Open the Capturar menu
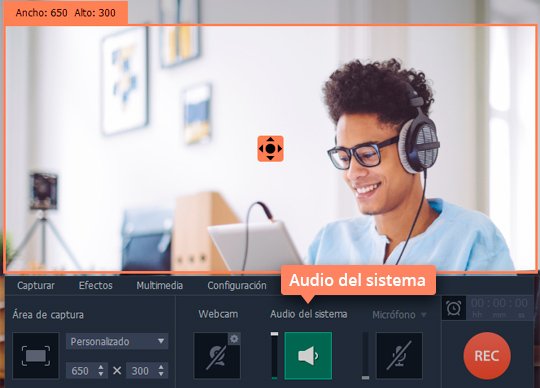 (x=36, y=285)
